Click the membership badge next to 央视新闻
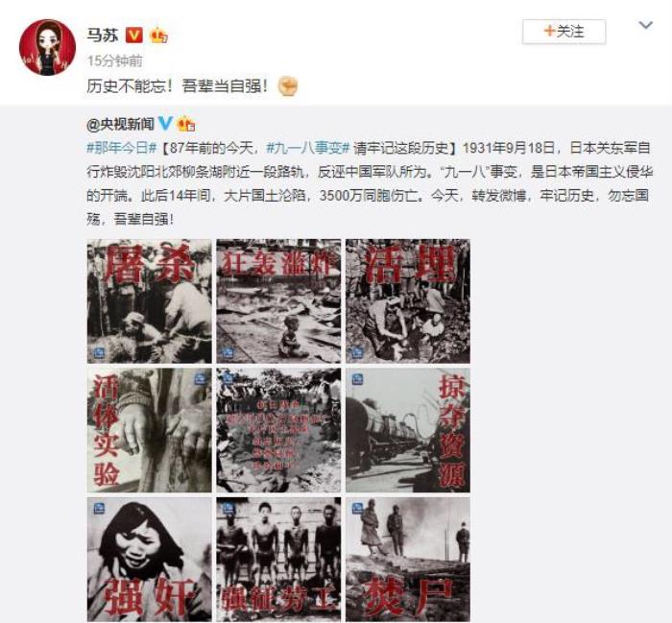 point(186,124)
